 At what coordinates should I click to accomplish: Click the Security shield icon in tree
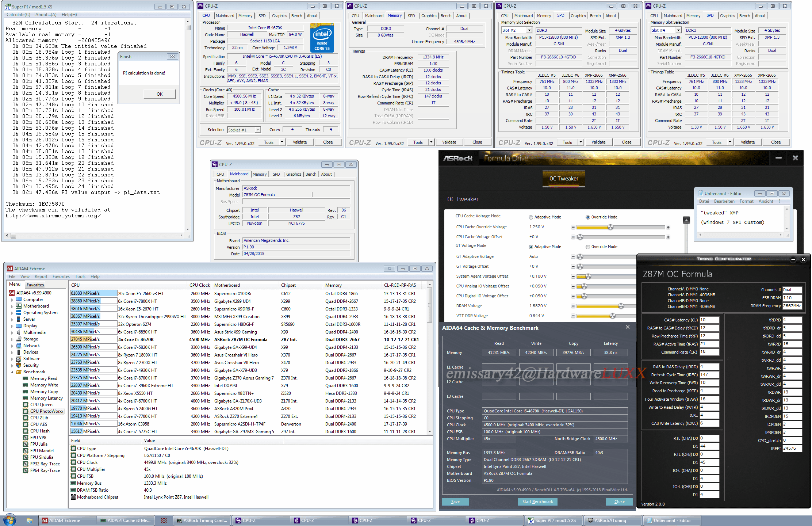coord(19,365)
